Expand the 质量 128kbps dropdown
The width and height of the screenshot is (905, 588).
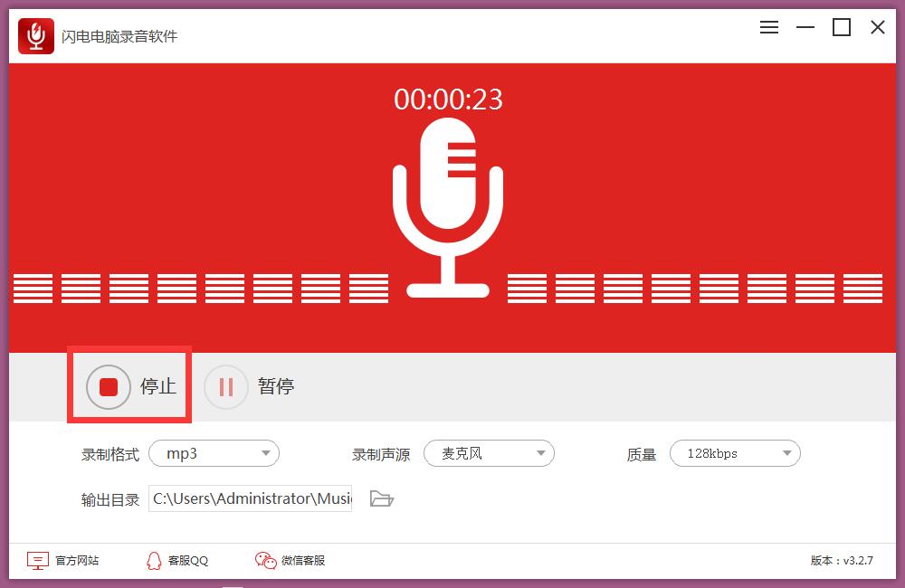point(735,454)
